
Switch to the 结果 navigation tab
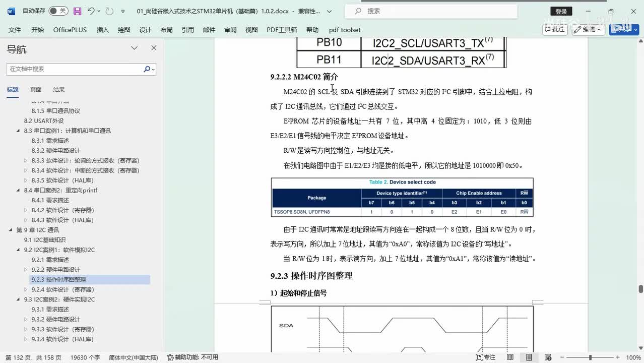(x=59, y=90)
